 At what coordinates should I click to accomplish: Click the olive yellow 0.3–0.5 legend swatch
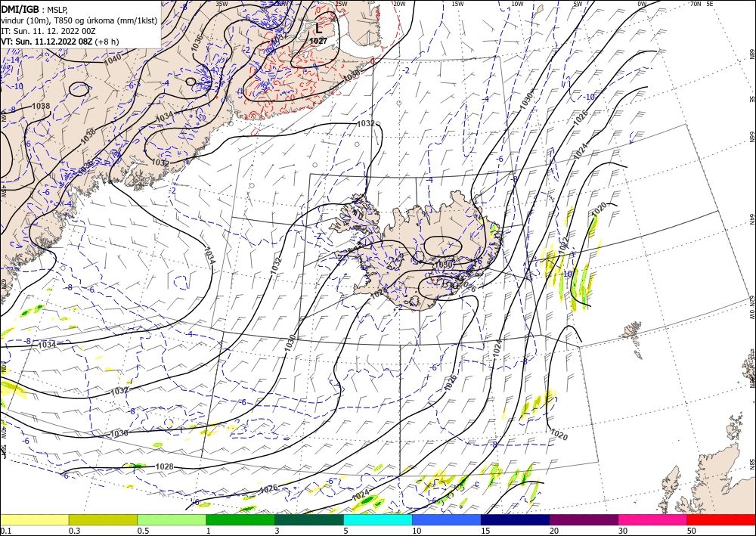pos(103,519)
